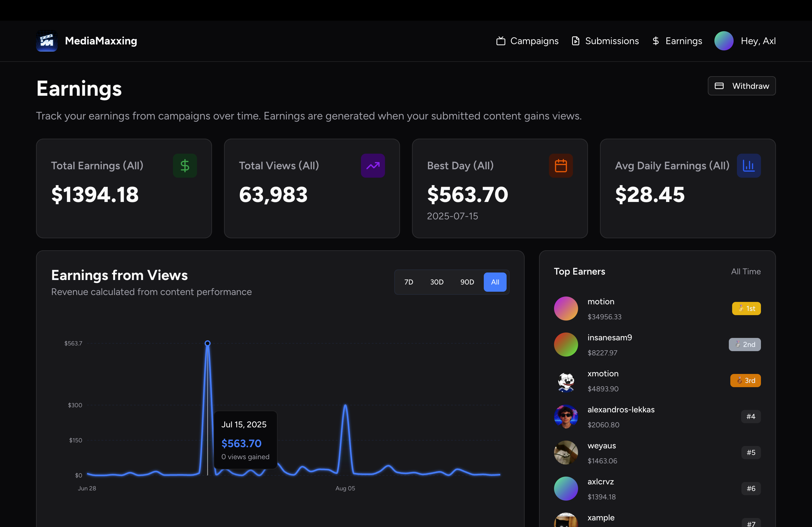812x527 pixels.
Task: Click alexandros-lekkas profile picture
Action: click(x=566, y=417)
